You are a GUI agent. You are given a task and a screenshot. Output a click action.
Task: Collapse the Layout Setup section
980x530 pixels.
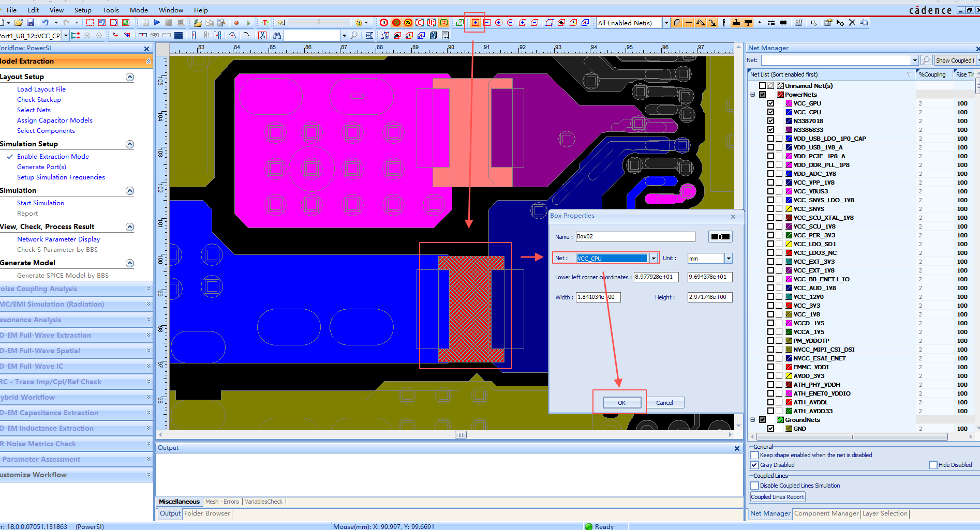pos(130,77)
